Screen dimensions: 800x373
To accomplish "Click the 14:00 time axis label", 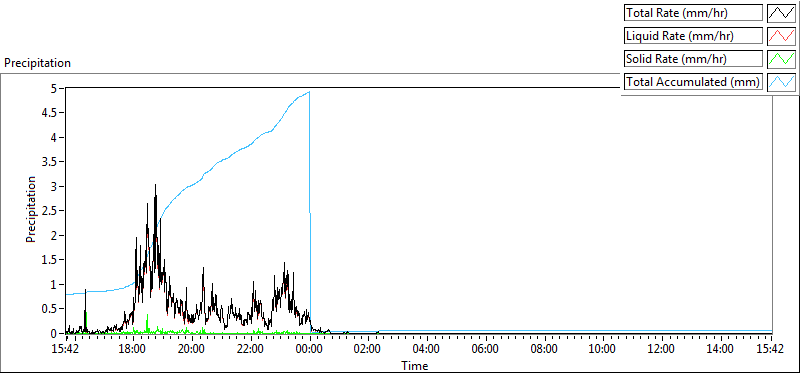I will click(x=720, y=350).
